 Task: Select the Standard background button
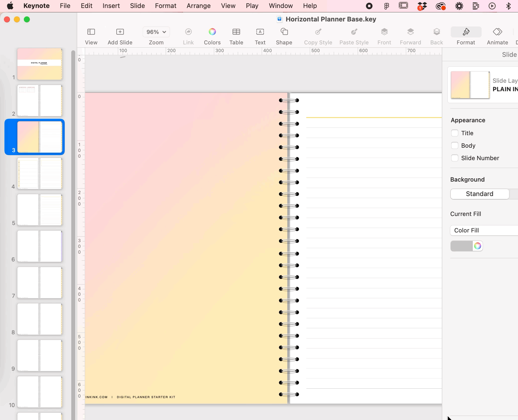[x=479, y=194]
